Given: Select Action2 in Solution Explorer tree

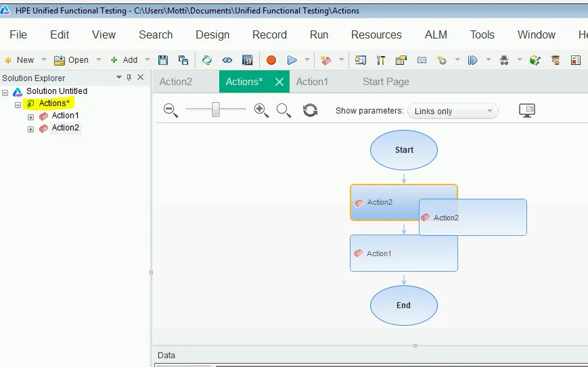Looking at the screenshot, I should [x=65, y=128].
